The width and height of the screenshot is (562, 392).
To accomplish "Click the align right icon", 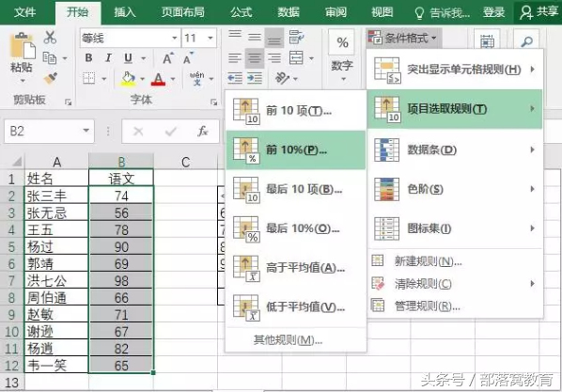I will coord(274,57).
